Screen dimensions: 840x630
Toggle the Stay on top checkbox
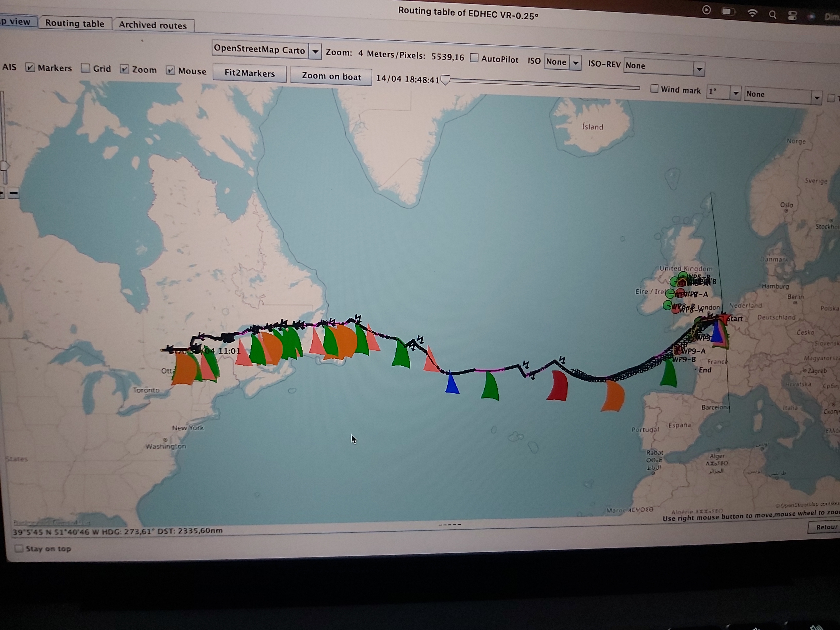(x=19, y=549)
